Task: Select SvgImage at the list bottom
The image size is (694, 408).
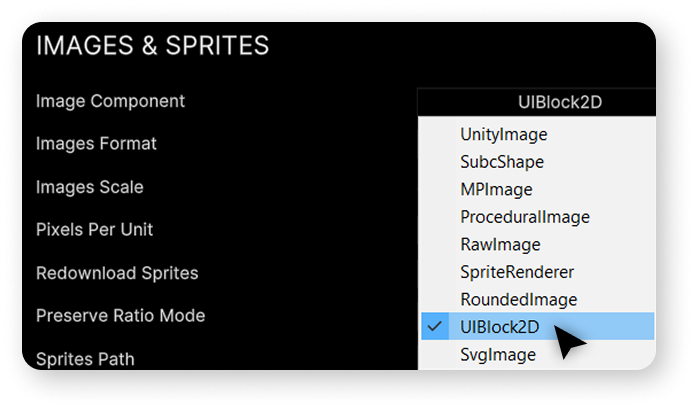Action: click(498, 354)
